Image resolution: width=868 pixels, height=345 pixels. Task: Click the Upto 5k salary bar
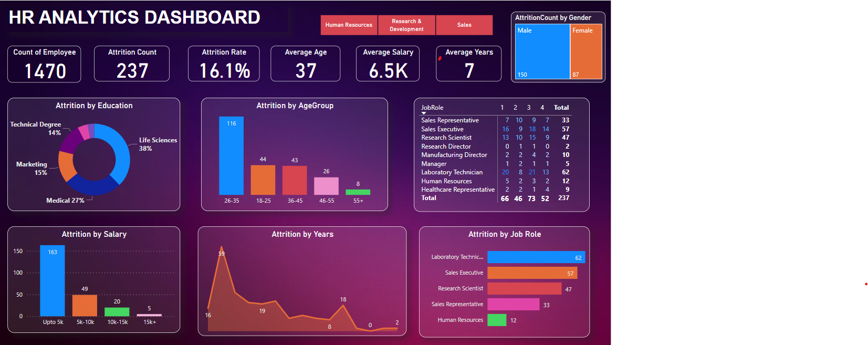click(53, 280)
